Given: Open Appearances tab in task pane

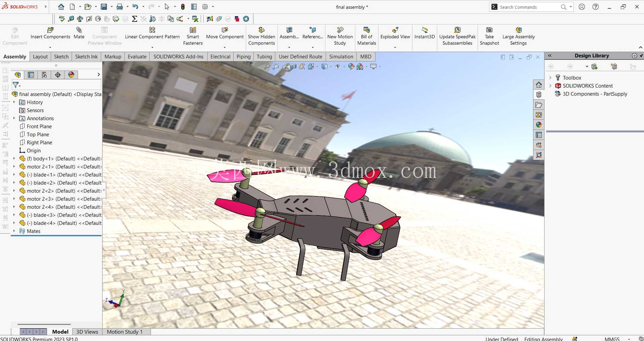Looking at the screenshot, I should coord(539,125).
